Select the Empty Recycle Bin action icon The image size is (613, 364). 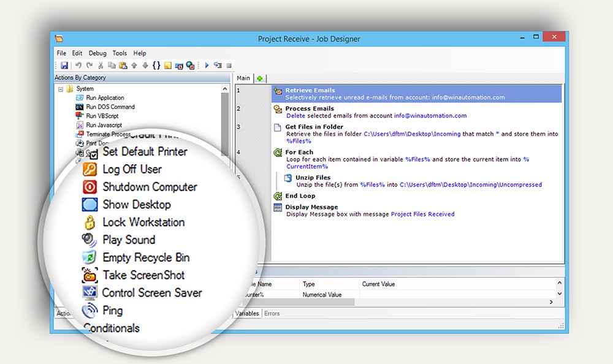point(88,257)
